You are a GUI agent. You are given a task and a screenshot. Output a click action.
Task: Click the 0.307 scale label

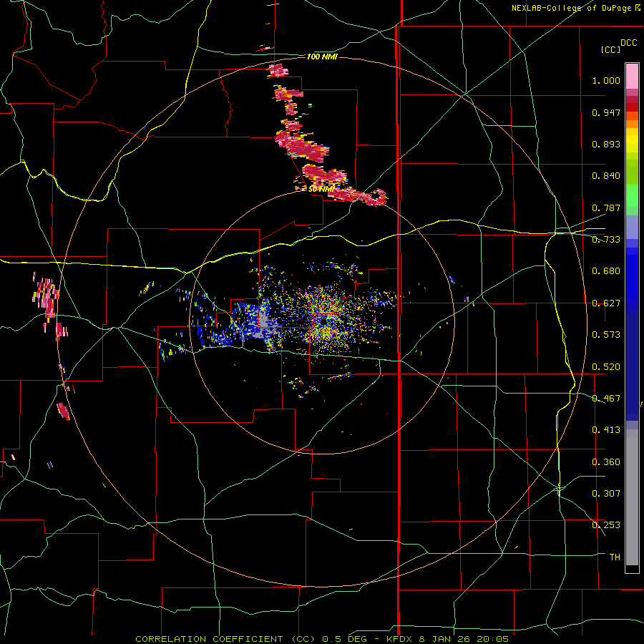[x=606, y=494]
